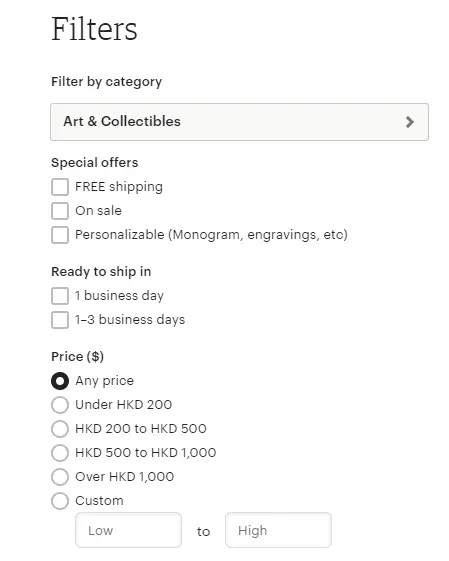Pick the HKD 200 to HKD 500 range

coord(60,429)
